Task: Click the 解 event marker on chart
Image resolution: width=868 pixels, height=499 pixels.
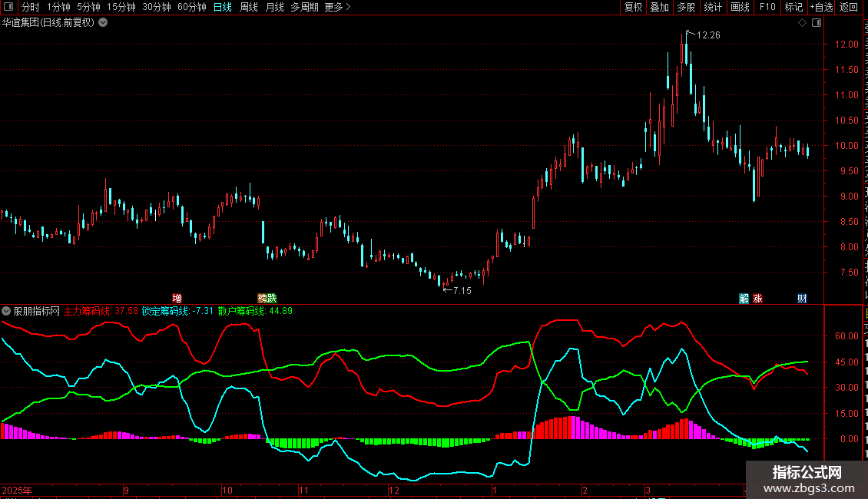Action: pyautogui.click(x=744, y=299)
